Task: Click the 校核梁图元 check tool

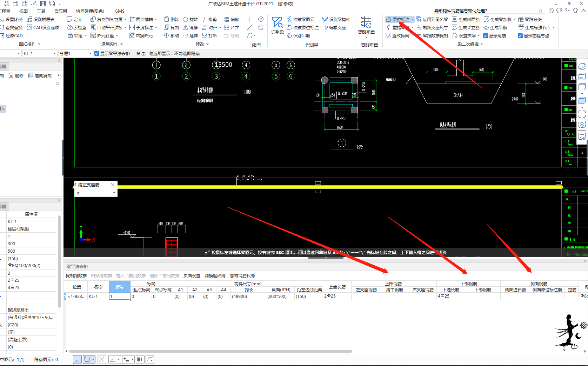Action: (300, 19)
